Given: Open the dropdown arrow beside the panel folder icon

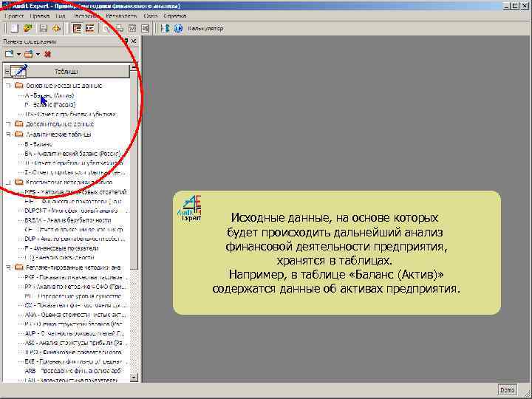Looking at the screenshot, I should click(38, 54).
